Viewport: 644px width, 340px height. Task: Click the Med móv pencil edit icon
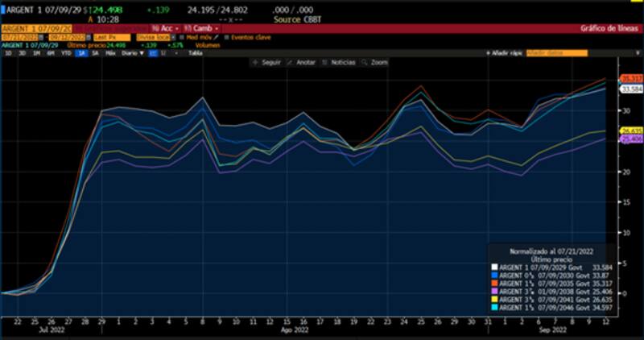point(215,37)
